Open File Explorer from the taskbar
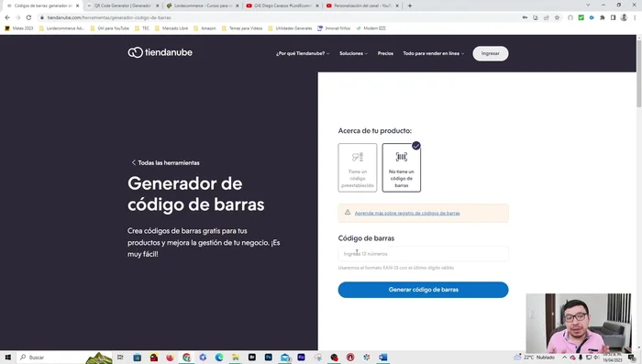 (236, 357)
